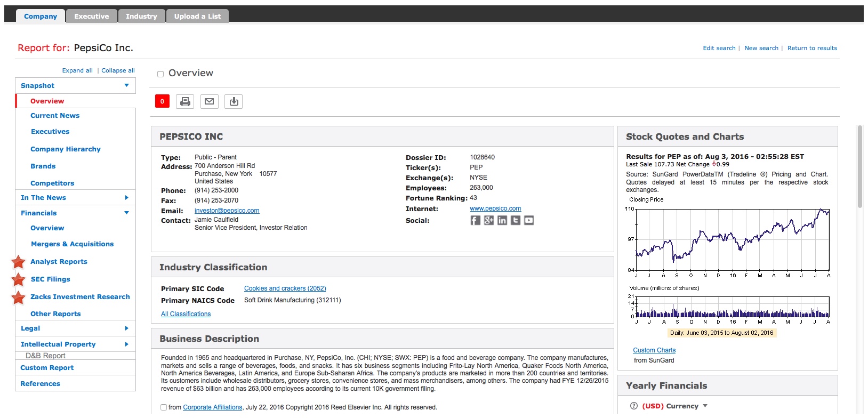The height and width of the screenshot is (418, 868).
Task: Click the Volume shares chart
Action: 732,308
